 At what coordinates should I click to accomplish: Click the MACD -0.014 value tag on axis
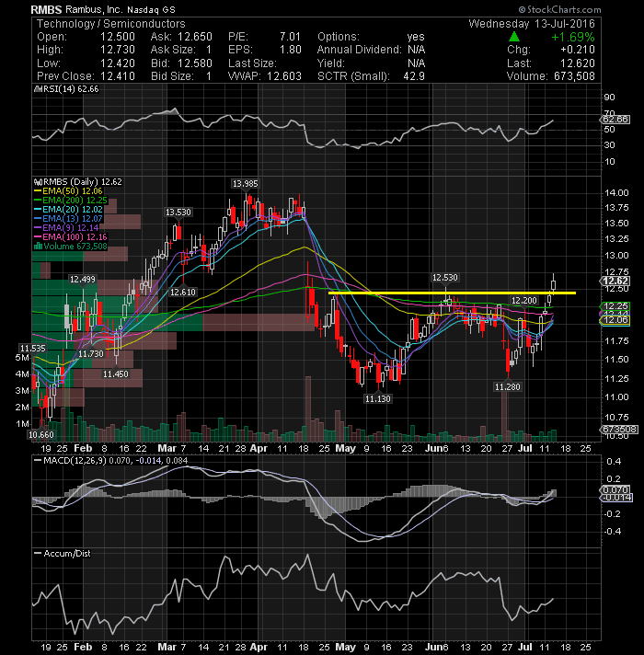click(616, 498)
